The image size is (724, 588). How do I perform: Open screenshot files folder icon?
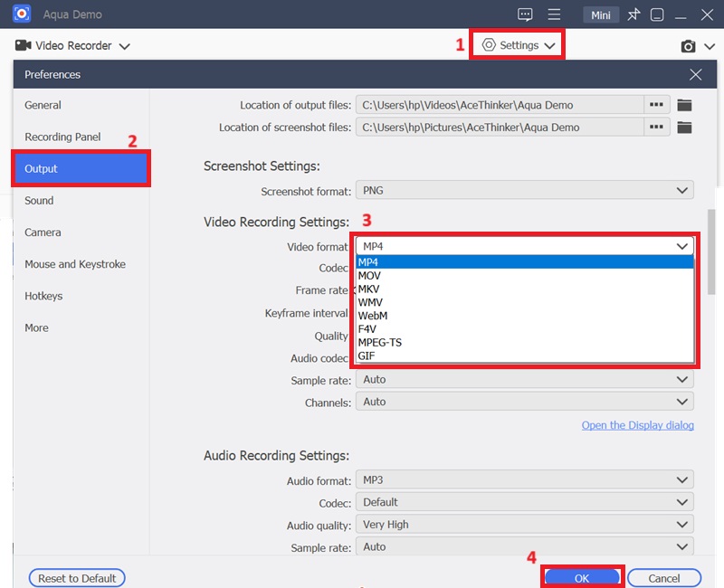click(684, 128)
